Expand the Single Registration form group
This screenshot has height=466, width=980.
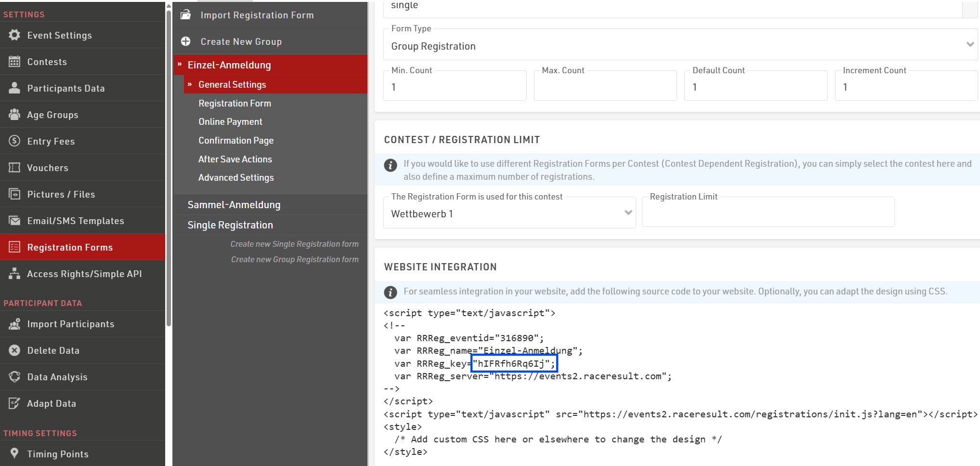click(x=230, y=225)
